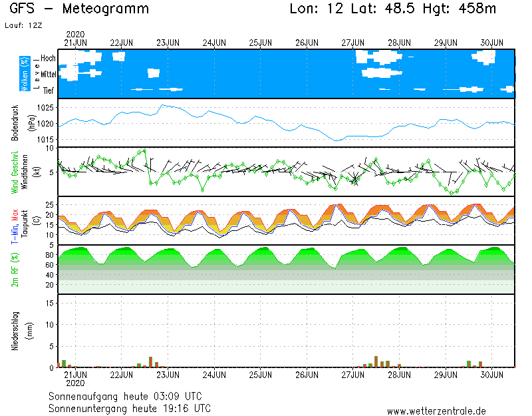Select the Hoch cloud level label
The height and width of the screenshot is (416, 532).
tap(48, 59)
